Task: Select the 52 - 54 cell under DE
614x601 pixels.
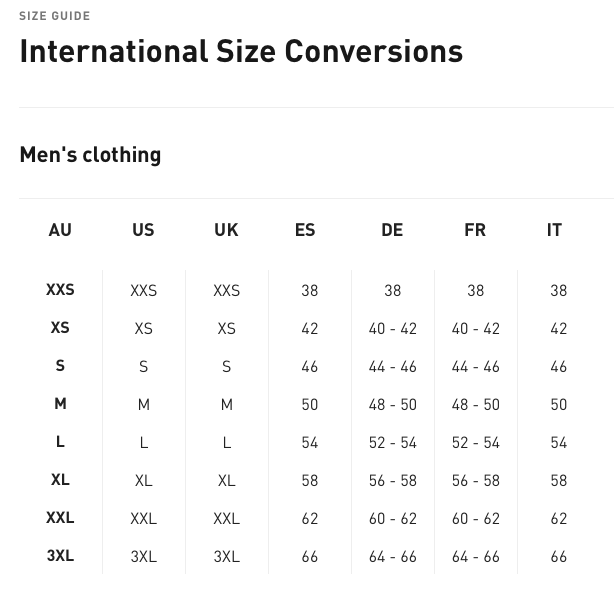Action: click(392, 443)
